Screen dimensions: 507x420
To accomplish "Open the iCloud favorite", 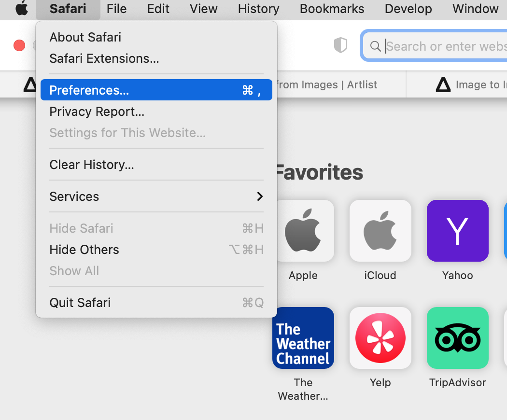I will click(x=380, y=230).
